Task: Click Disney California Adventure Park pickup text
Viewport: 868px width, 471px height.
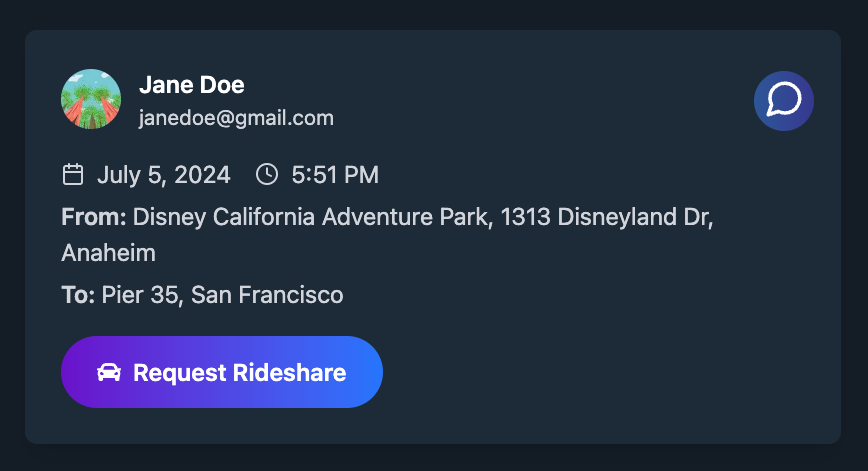Action: pyautogui.click(x=312, y=217)
